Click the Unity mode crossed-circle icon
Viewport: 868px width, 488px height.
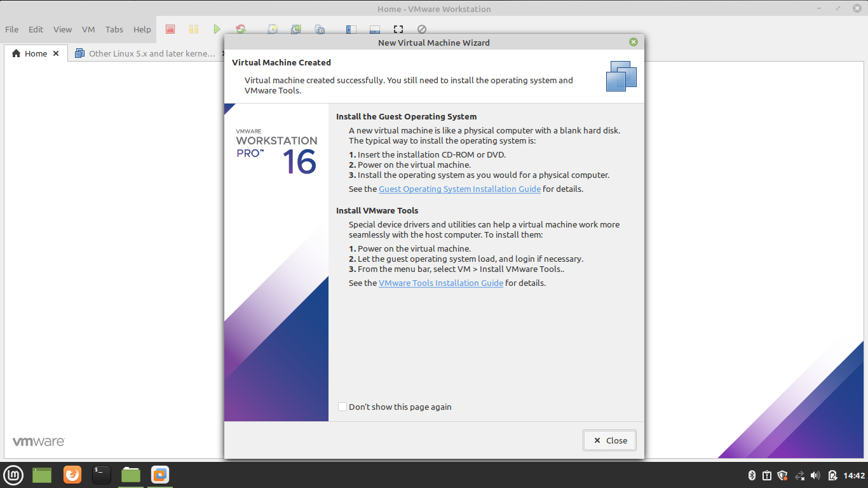(x=422, y=29)
